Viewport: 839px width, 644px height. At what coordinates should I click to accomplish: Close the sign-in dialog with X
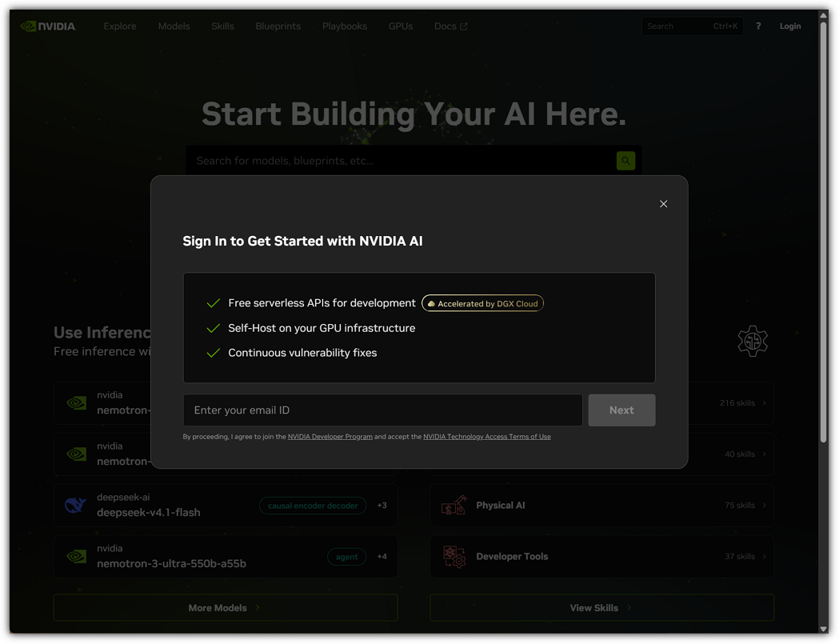[663, 203]
